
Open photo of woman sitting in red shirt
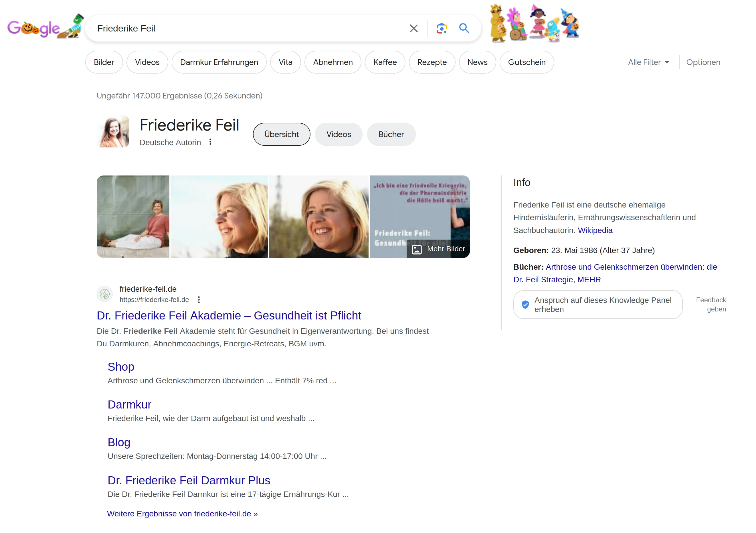point(133,217)
